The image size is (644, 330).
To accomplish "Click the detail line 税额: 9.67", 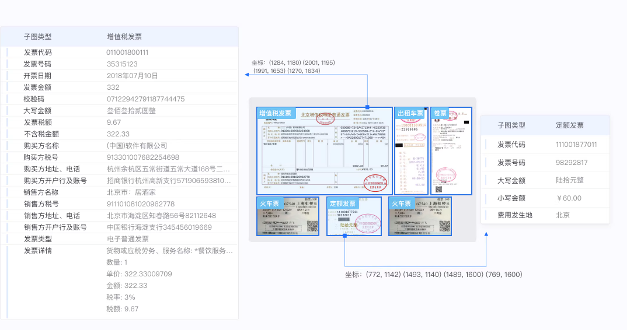I will tap(123, 310).
